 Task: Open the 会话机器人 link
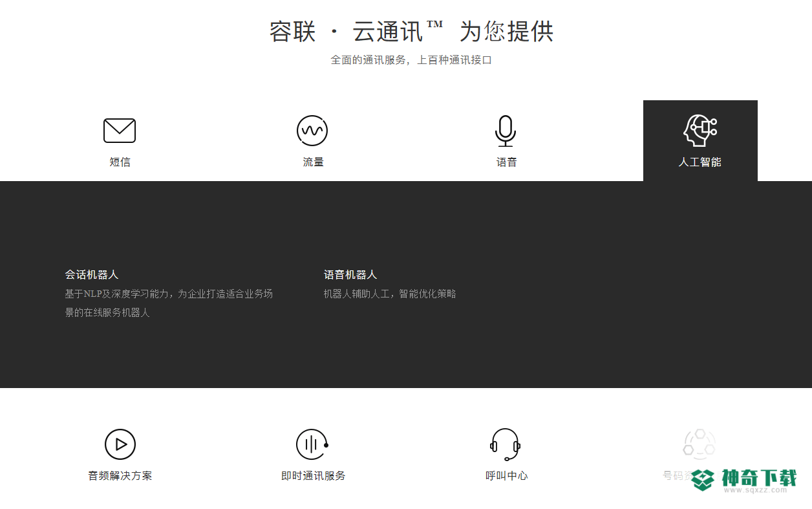(91, 275)
